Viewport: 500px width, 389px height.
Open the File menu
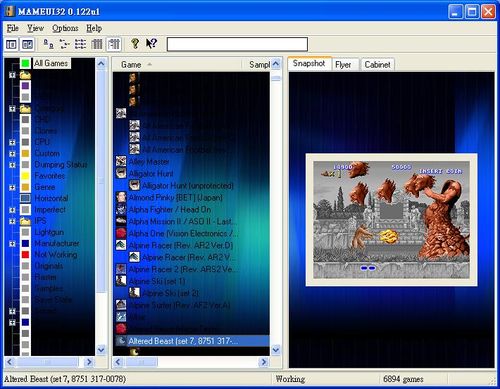click(13, 28)
